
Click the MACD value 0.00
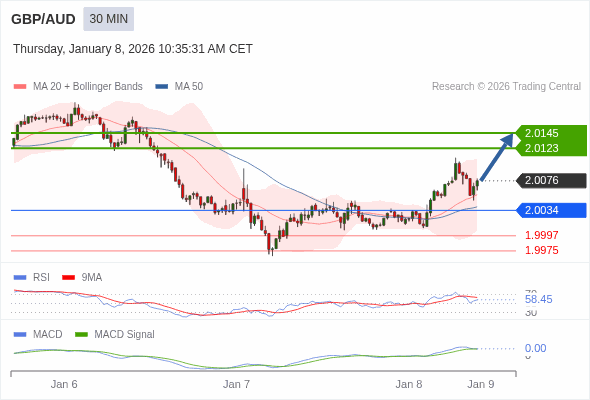click(535, 348)
